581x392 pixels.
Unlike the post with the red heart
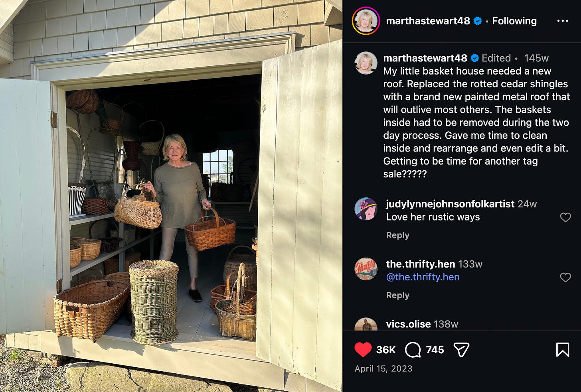point(363,350)
